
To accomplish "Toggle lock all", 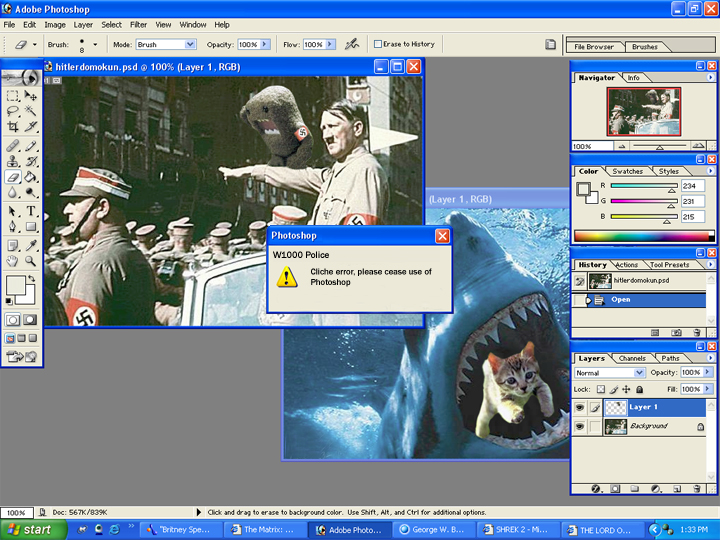I will 639,389.
